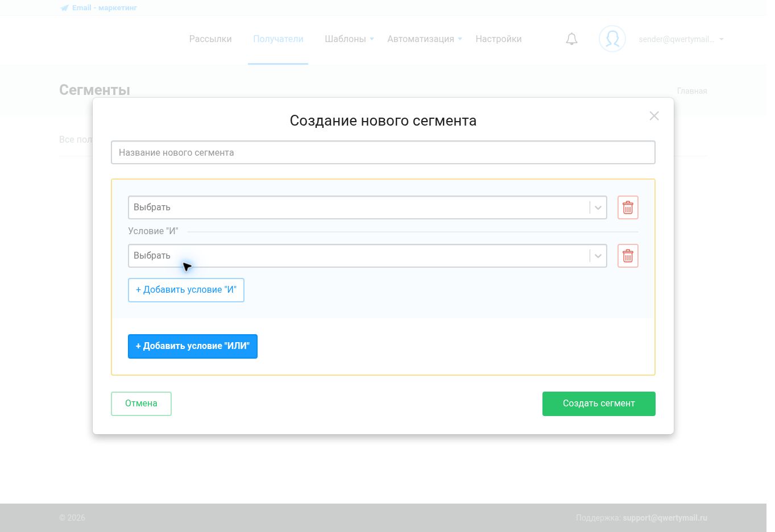Open the first "Выбрать" condition dropdown
This screenshot has height=532, width=775.
point(367,207)
